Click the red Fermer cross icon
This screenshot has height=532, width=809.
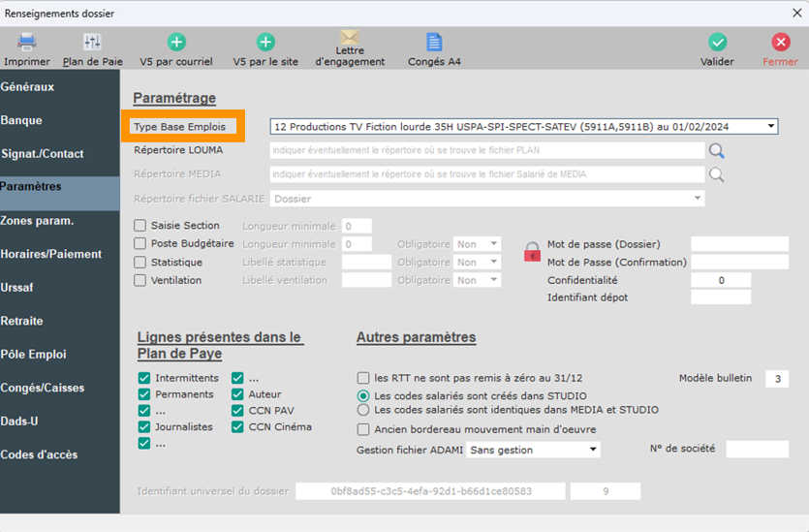pyautogui.click(x=781, y=43)
